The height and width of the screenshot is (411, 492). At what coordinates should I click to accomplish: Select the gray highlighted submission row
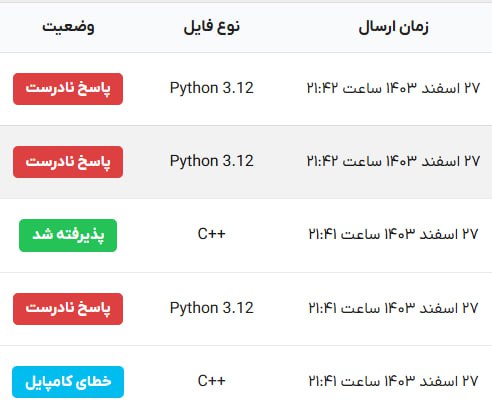(x=246, y=162)
